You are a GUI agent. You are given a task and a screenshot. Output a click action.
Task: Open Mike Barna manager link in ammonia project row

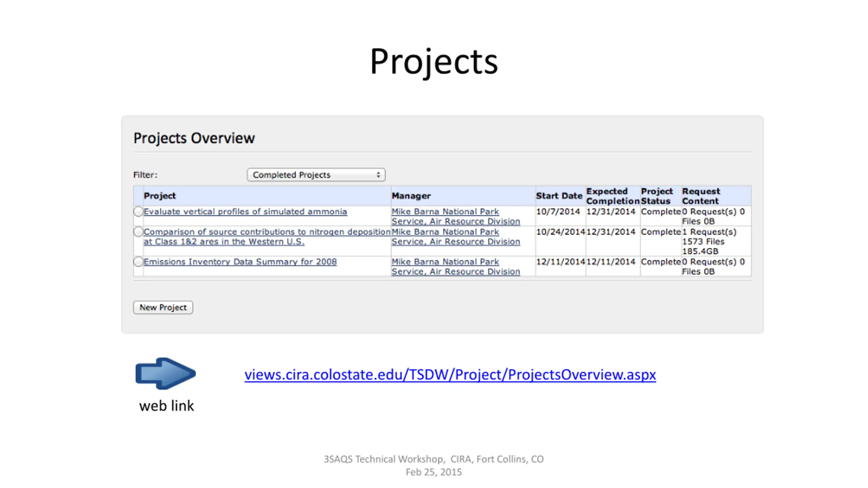click(456, 216)
